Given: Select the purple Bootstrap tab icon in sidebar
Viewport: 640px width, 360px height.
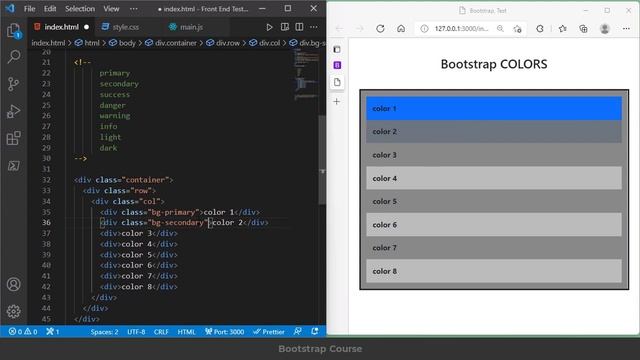Looking at the screenshot, I should (337, 65).
